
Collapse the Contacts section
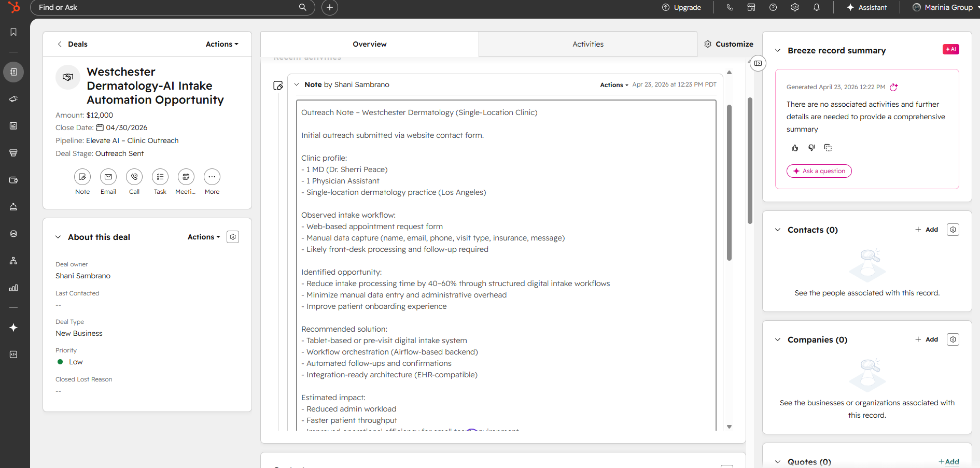pos(778,230)
